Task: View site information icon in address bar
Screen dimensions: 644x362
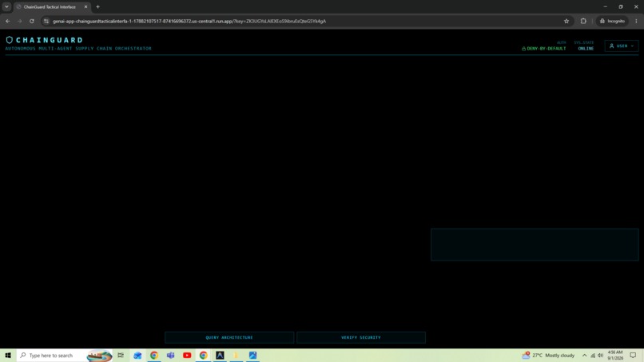Action: 46,21
